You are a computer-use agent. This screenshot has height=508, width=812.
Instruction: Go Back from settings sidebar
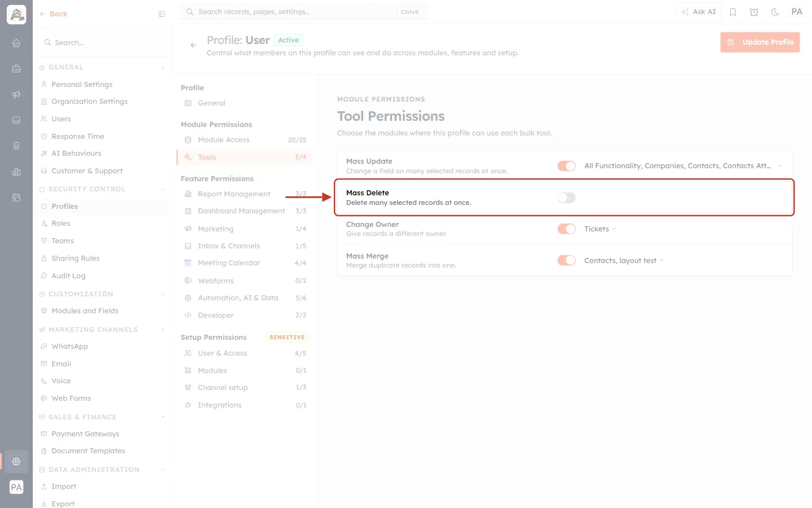tap(54, 14)
